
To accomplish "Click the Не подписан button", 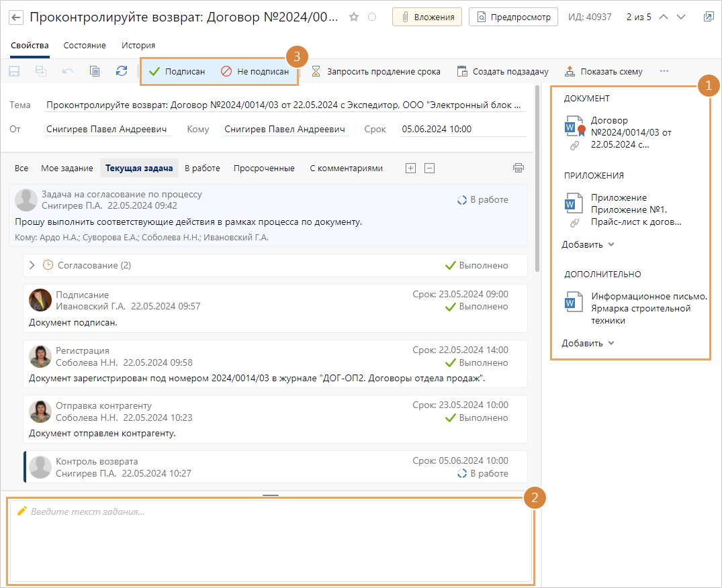I will pos(255,71).
